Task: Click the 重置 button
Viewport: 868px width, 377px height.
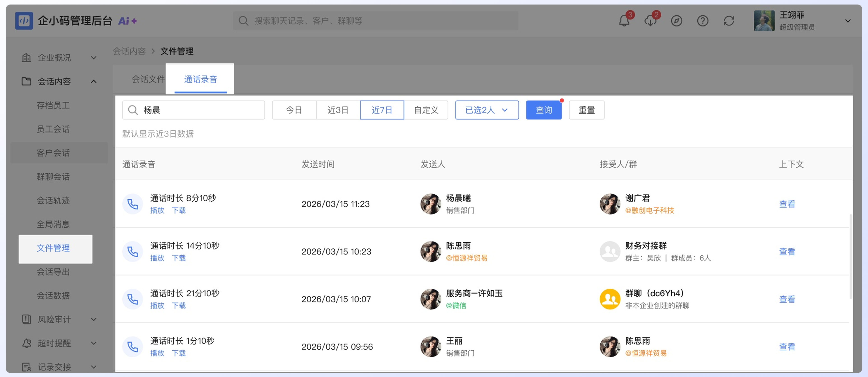Action: click(587, 110)
